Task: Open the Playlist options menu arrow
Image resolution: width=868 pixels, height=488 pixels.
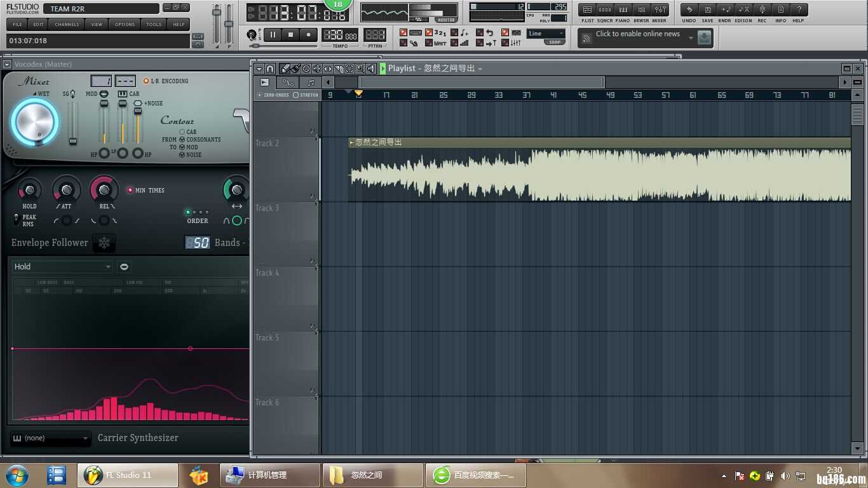Action: (259, 69)
